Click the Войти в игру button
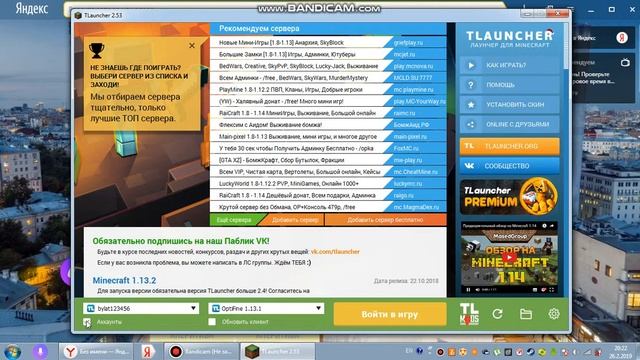This screenshot has height=360, width=640. tap(390, 314)
